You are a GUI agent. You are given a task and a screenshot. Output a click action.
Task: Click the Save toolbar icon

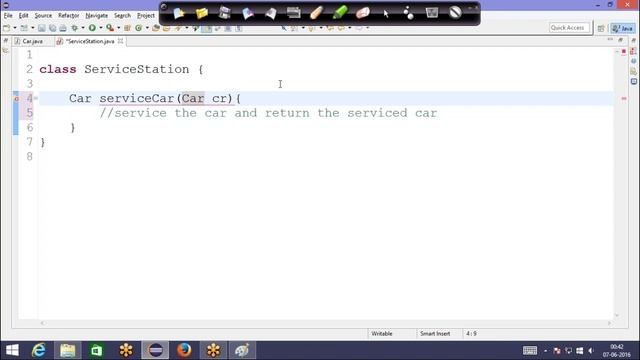(42, 28)
